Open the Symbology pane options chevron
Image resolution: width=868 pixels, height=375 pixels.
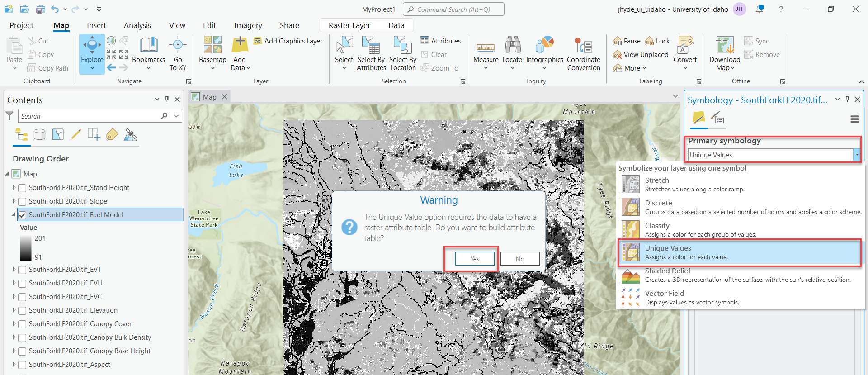click(x=837, y=99)
